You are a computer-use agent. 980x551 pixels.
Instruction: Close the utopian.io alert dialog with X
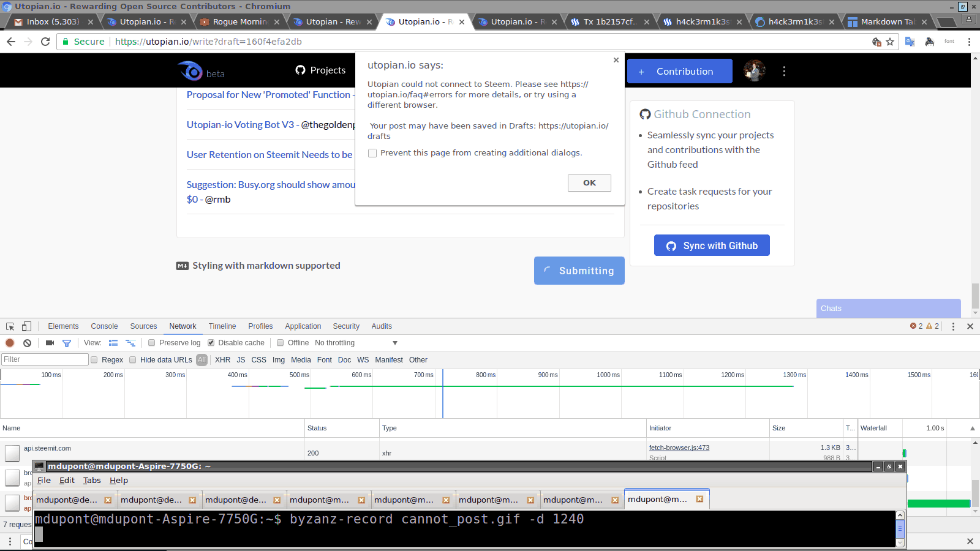tap(616, 60)
